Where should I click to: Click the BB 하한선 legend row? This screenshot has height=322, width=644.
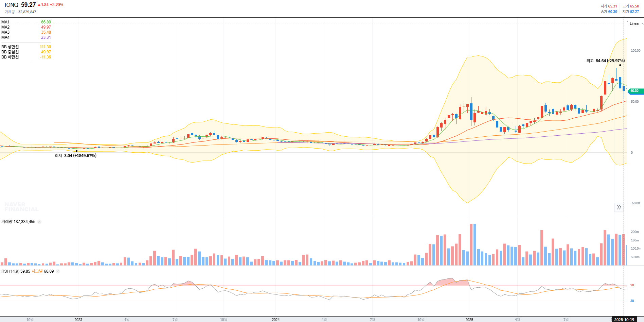click(26, 57)
